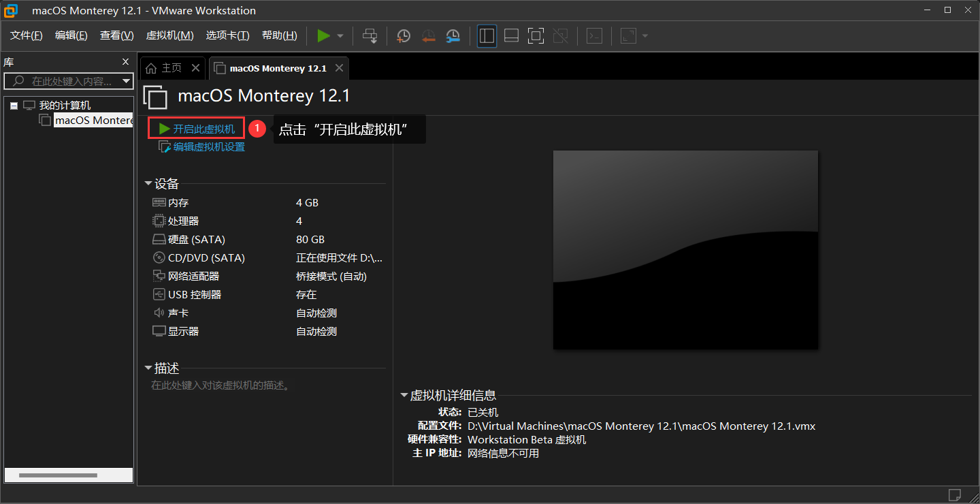
Task: Click the 网络适配器 device row
Action: point(267,277)
